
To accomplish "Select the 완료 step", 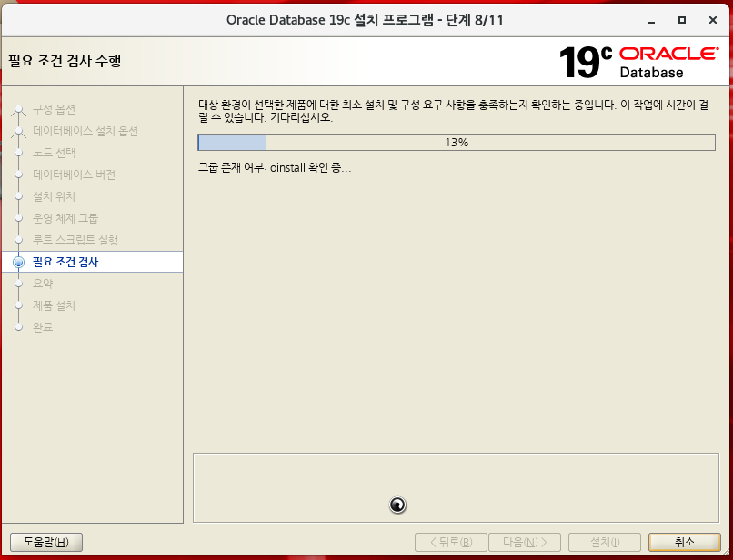I will (43, 327).
